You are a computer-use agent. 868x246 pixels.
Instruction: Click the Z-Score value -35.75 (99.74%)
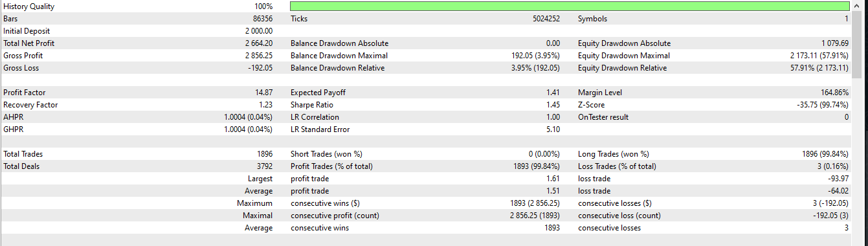(x=818, y=105)
